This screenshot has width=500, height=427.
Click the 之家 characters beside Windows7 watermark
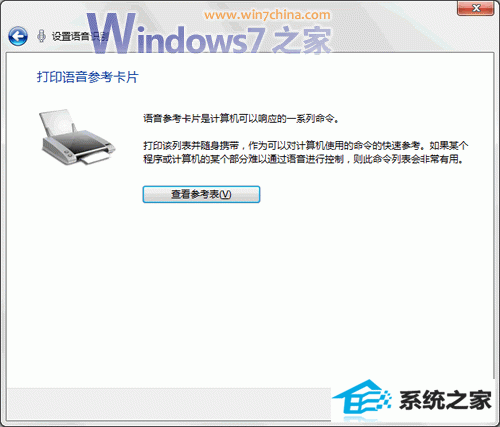click(302, 40)
